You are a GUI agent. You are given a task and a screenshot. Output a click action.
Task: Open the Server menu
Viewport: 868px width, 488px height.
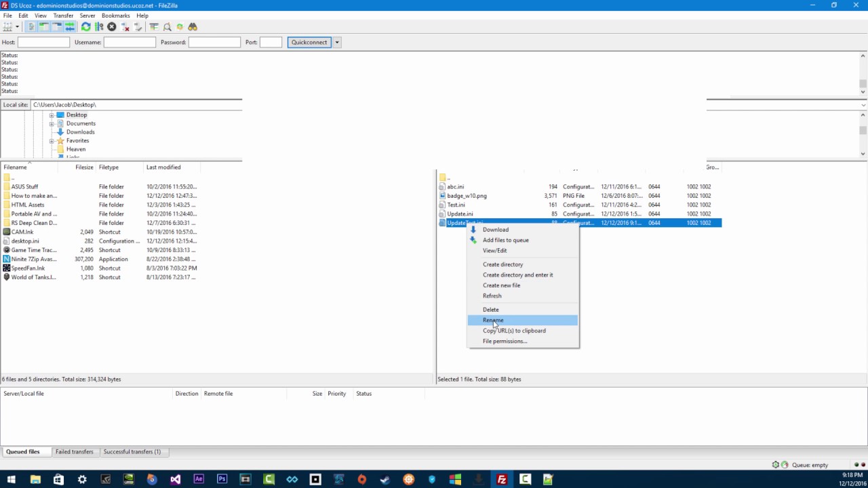(87, 16)
